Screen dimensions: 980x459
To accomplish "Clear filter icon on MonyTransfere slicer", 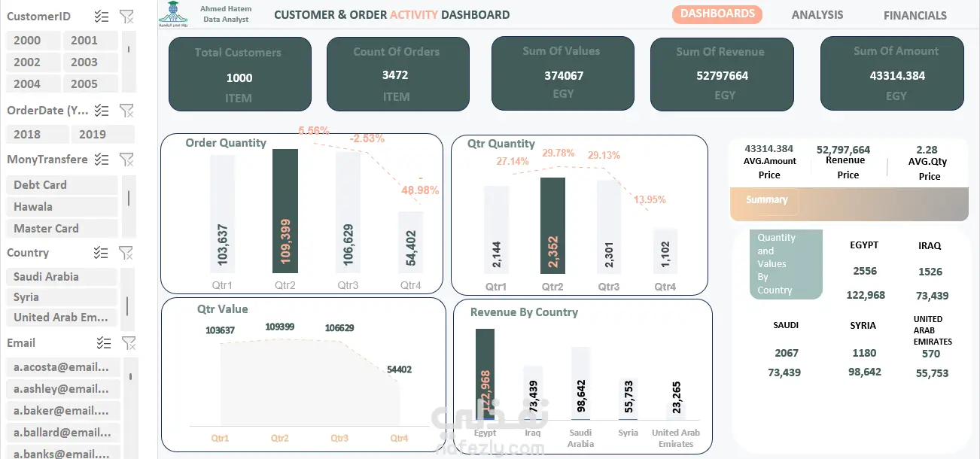I will [x=126, y=160].
